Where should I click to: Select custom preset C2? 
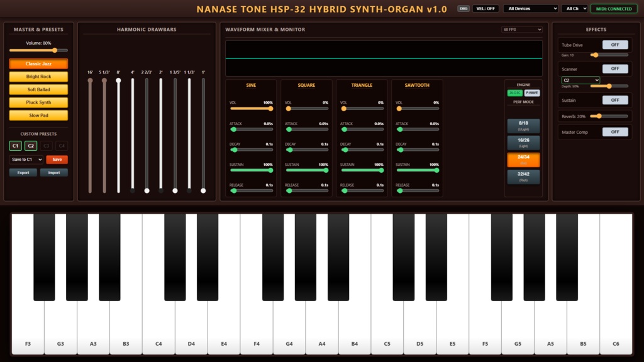click(x=31, y=146)
